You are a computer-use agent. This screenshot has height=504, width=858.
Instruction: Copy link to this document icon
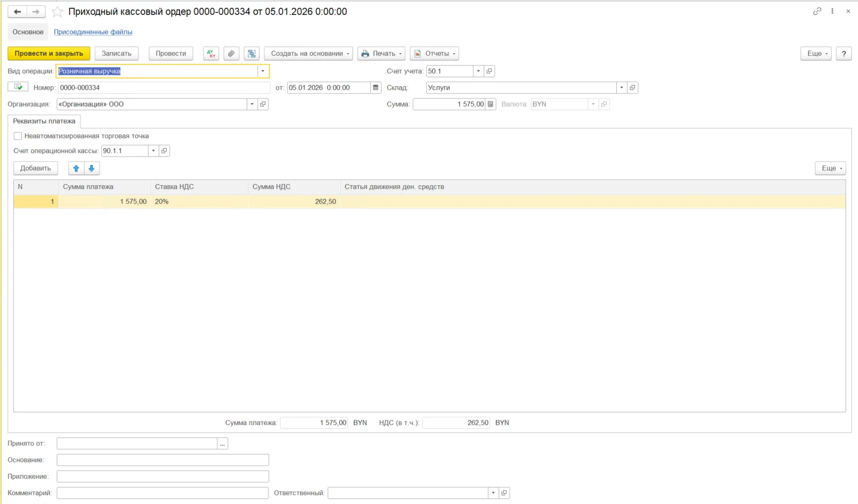(x=817, y=11)
